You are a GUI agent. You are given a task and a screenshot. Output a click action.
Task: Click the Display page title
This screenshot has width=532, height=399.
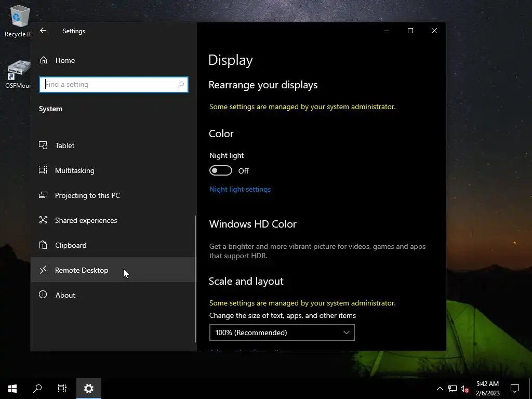(x=230, y=60)
